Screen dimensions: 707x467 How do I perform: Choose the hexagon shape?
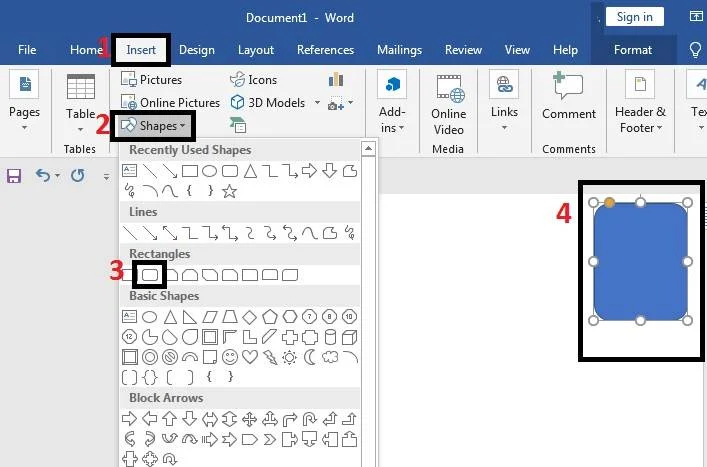289,317
